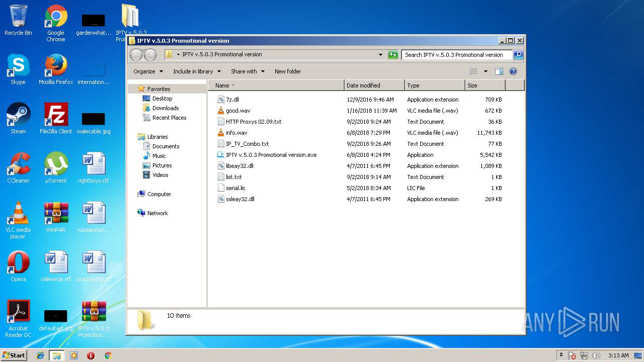
Task: Select cellwords.rtf document on desktop
Action: click(x=56, y=266)
